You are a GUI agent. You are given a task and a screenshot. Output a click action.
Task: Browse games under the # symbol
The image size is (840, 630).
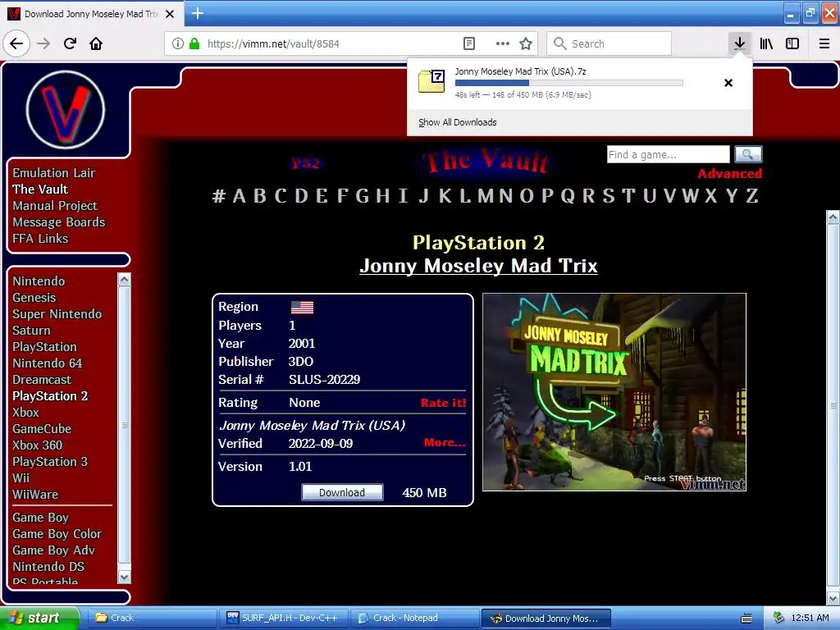click(218, 196)
